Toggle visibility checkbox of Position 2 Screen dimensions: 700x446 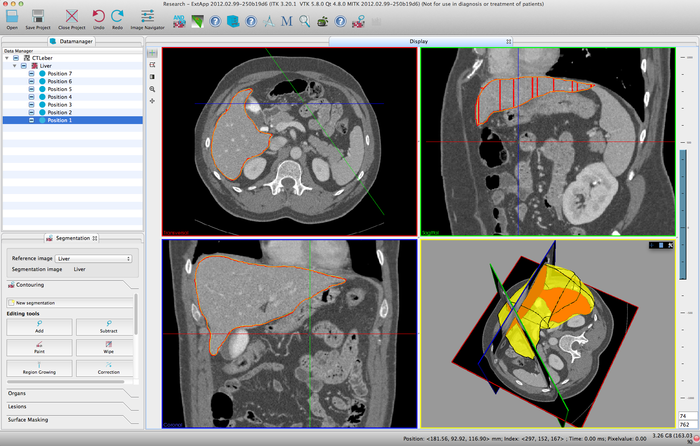31,112
